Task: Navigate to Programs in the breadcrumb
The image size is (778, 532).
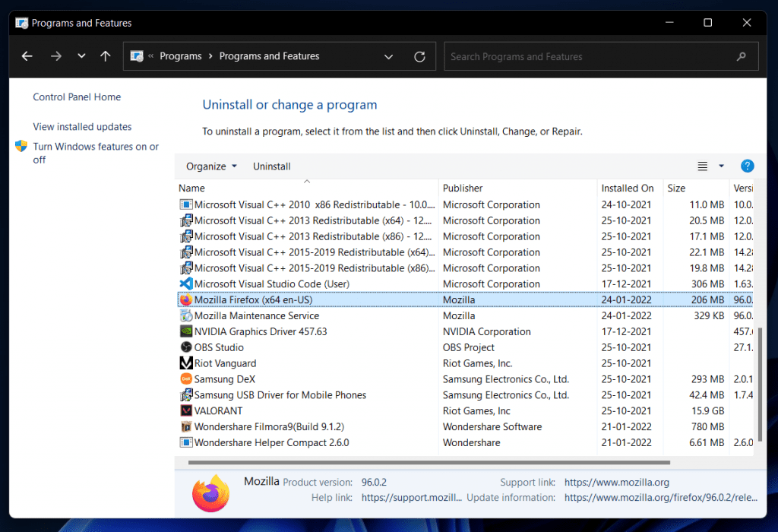Action: point(180,55)
